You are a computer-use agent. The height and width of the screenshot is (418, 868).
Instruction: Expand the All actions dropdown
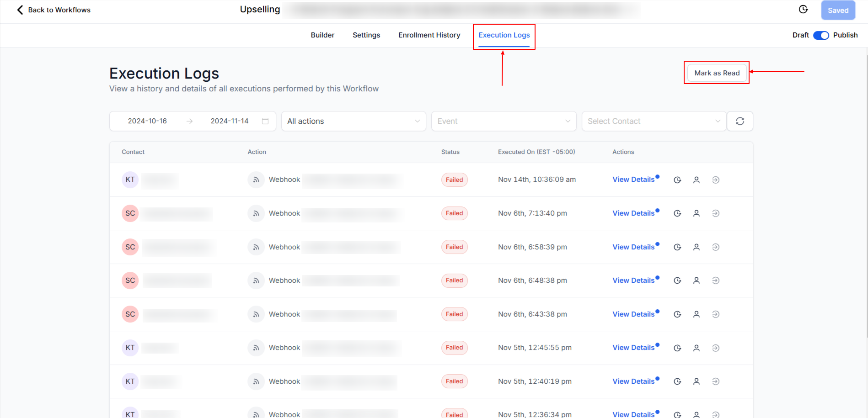(353, 121)
